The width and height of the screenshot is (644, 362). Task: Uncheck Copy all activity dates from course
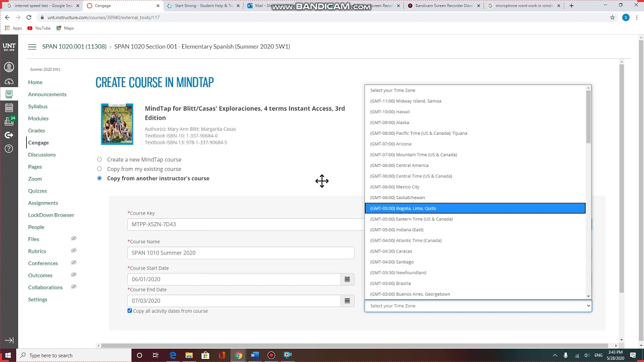click(x=130, y=311)
